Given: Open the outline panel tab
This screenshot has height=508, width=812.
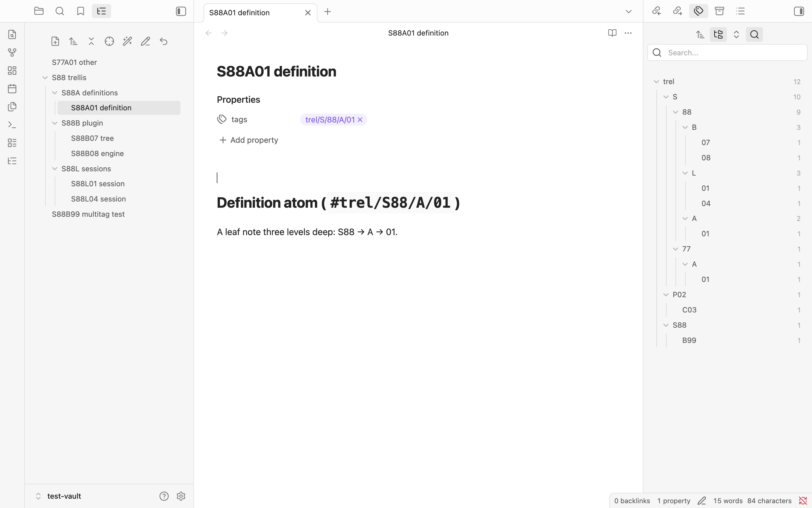Looking at the screenshot, I should coord(741,11).
